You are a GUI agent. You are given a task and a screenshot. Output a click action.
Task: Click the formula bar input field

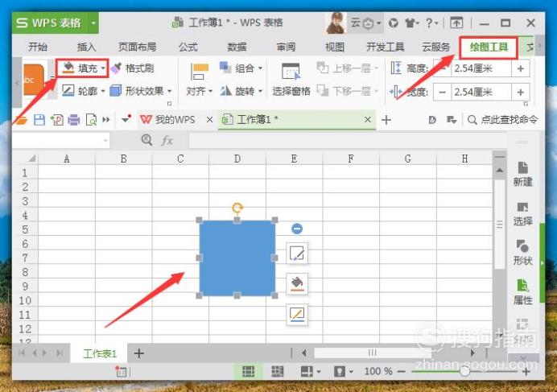click(x=348, y=141)
